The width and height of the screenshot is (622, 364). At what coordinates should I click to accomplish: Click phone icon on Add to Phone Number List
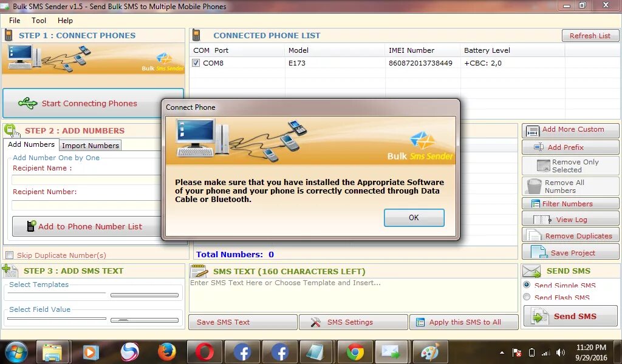(x=31, y=226)
